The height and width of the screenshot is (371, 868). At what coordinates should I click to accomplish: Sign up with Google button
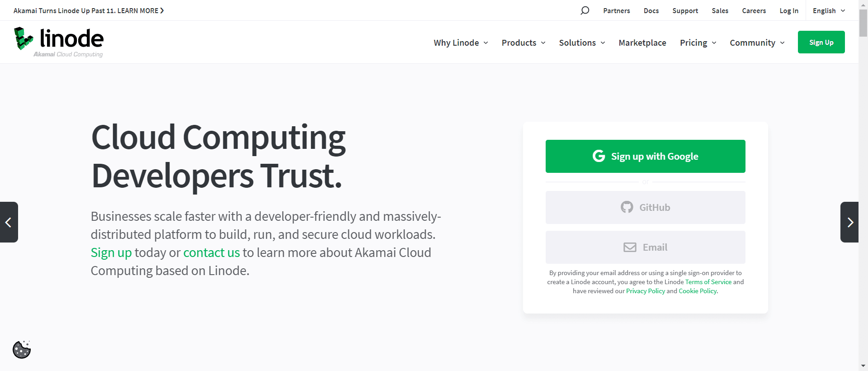tap(645, 156)
